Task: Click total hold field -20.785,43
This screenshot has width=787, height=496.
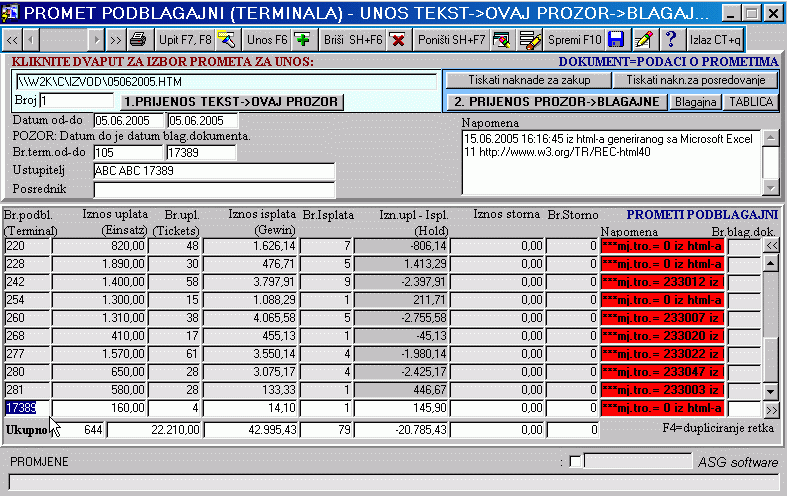Action: point(402,430)
